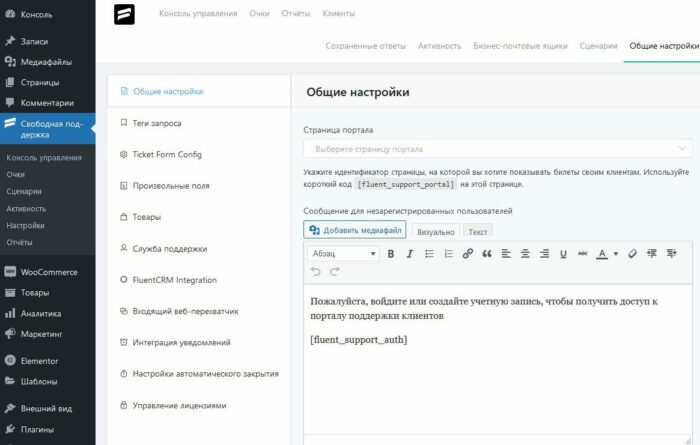Click inside the message editor text area
700x445 pixels.
point(497,380)
